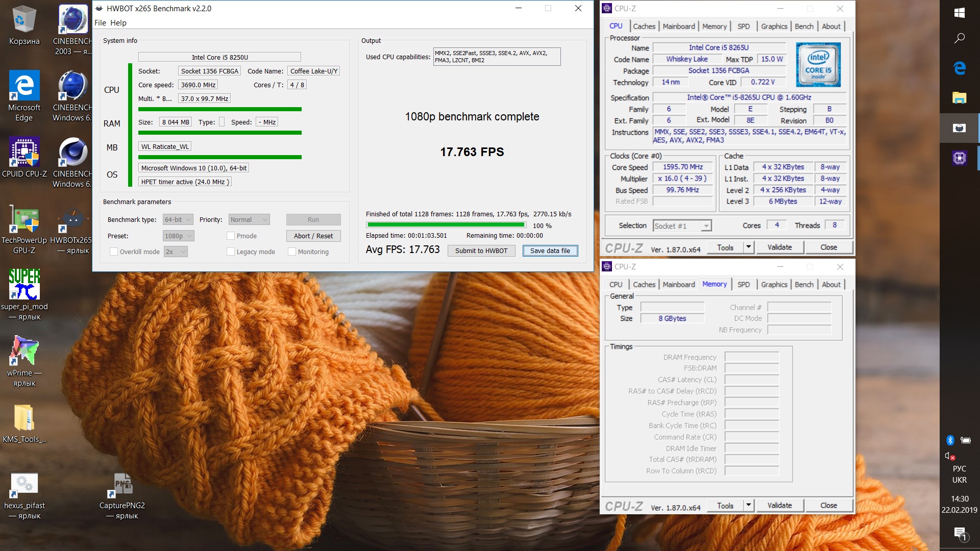980x551 pixels.
Task: Click the green CPU info status bar
Action: click(x=220, y=109)
